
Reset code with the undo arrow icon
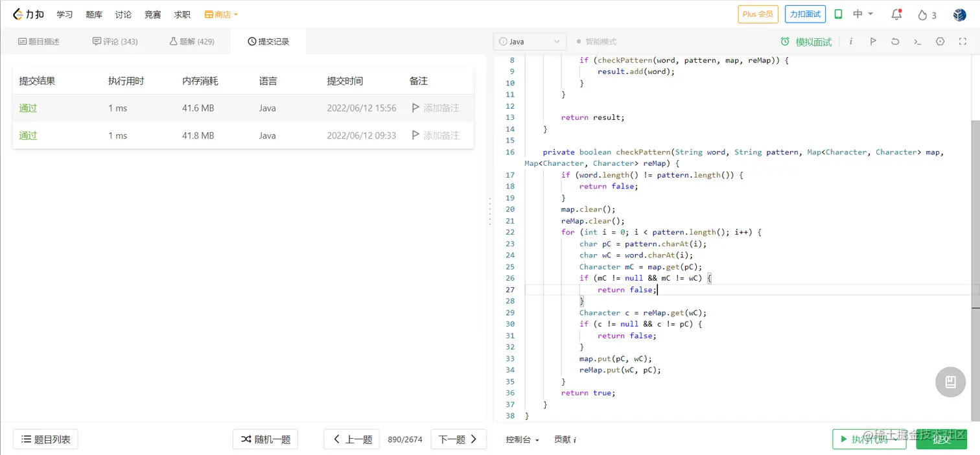click(x=895, y=41)
